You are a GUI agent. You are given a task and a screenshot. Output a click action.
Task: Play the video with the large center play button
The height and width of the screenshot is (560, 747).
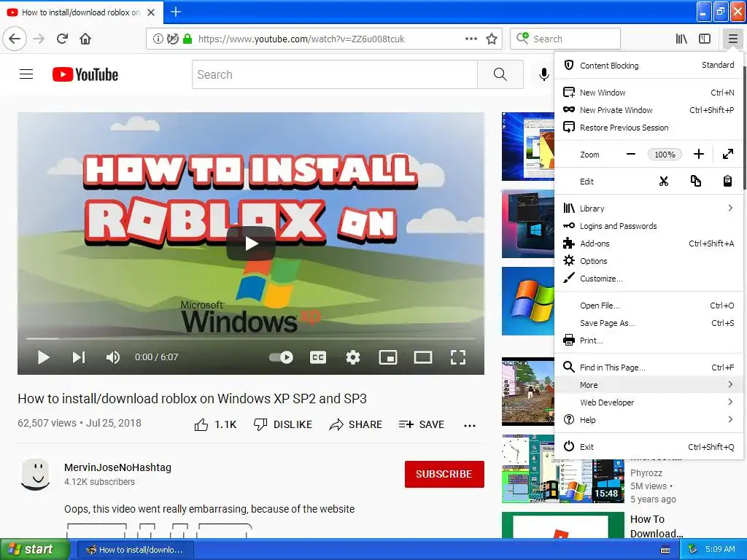click(251, 244)
